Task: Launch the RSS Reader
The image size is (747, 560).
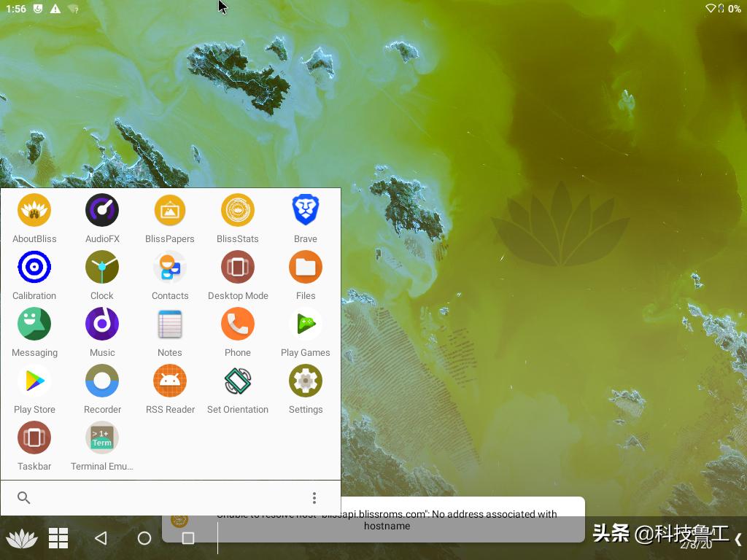Action: point(170,380)
